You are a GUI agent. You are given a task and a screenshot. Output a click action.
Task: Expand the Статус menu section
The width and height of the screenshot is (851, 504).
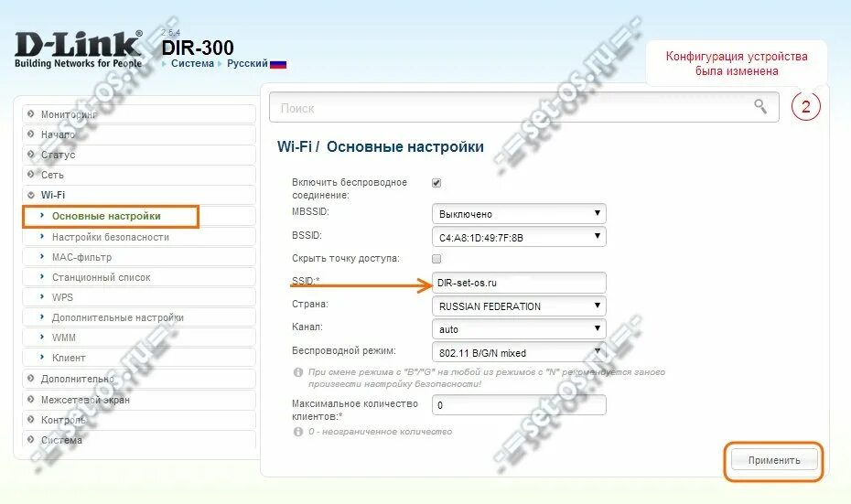[x=139, y=155]
